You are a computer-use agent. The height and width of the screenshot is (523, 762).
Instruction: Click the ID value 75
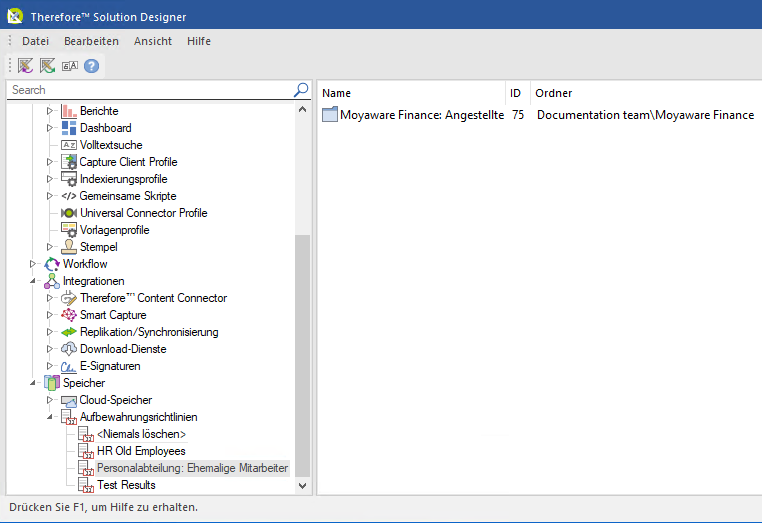[518, 115]
